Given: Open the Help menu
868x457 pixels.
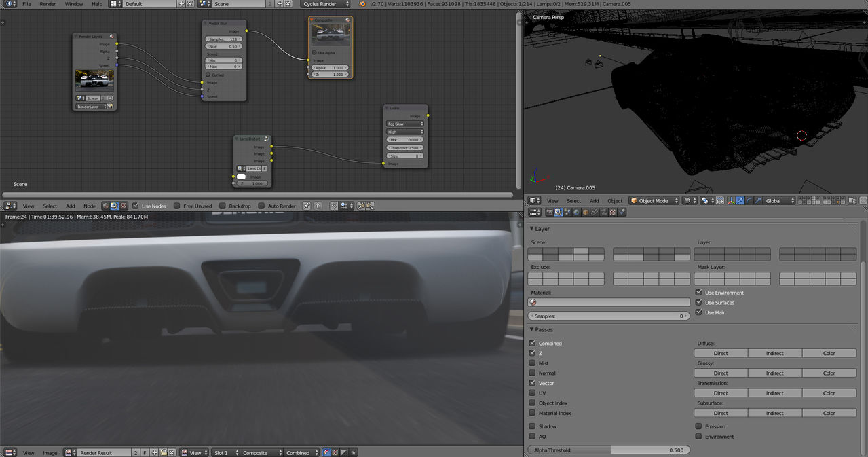Looking at the screenshot, I should (x=97, y=4).
